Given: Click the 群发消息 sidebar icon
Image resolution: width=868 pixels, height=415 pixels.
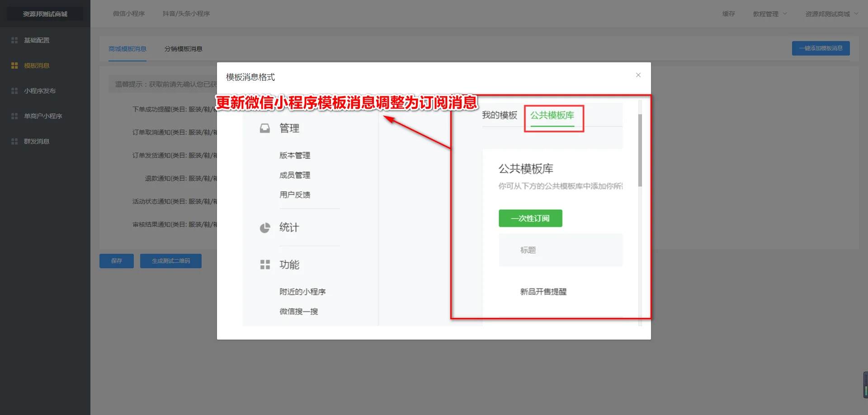Looking at the screenshot, I should pyautogui.click(x=14, y=141).
